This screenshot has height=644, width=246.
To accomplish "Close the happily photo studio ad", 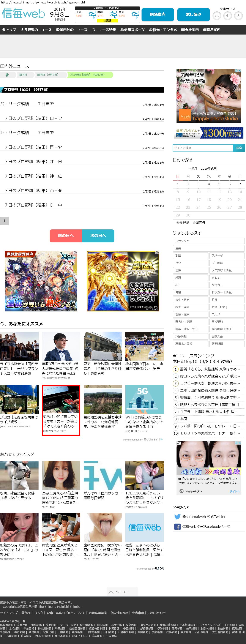I will (239, 71).
